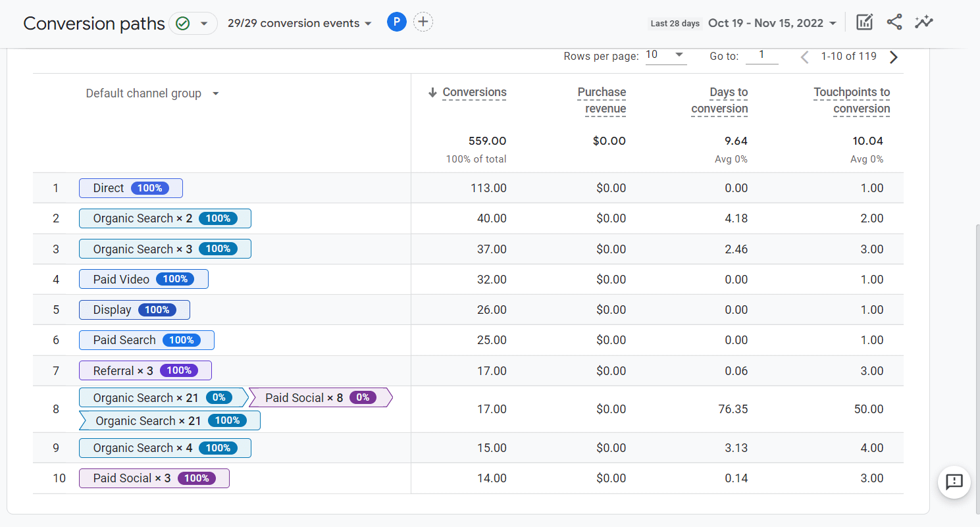
Task: Click the previous page arrow
Action: 804,57
